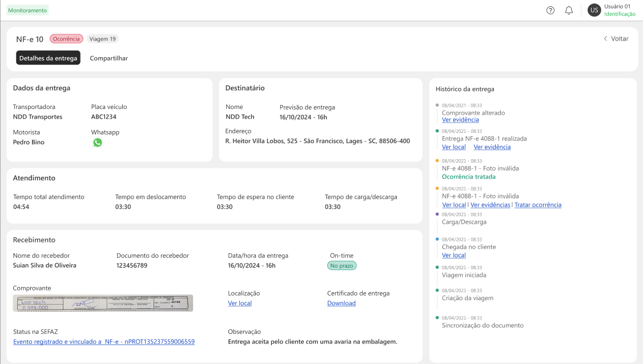The width and height of the screenshot is (643, 364).
Task: Open Ver local for Entrega realizada
Action: (453, 147)
